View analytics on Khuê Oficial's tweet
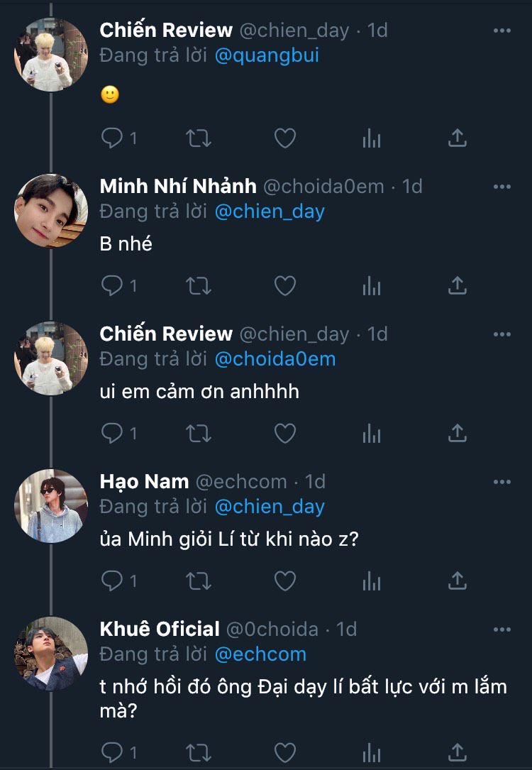Image resolution: width=532 pixels, height=770 pixels. point(371,752)
